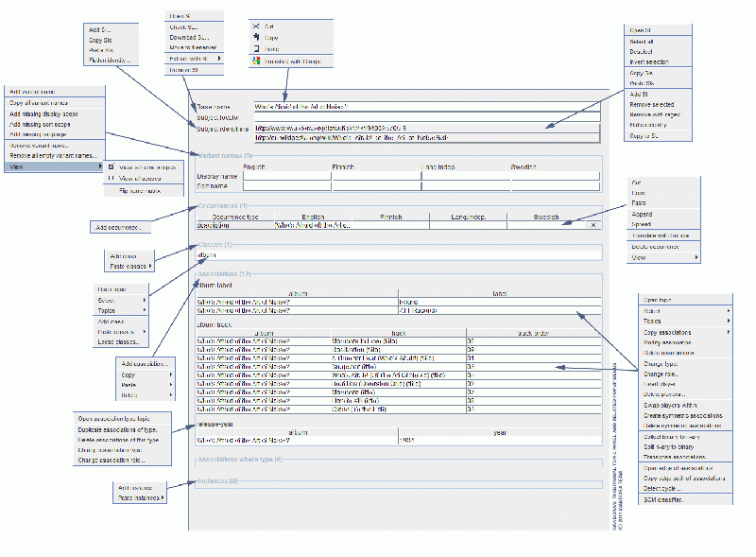The height and width of the screenshot is (557, 756).
Task: Click the Paste clipboard icon
Action: [256, 48]
